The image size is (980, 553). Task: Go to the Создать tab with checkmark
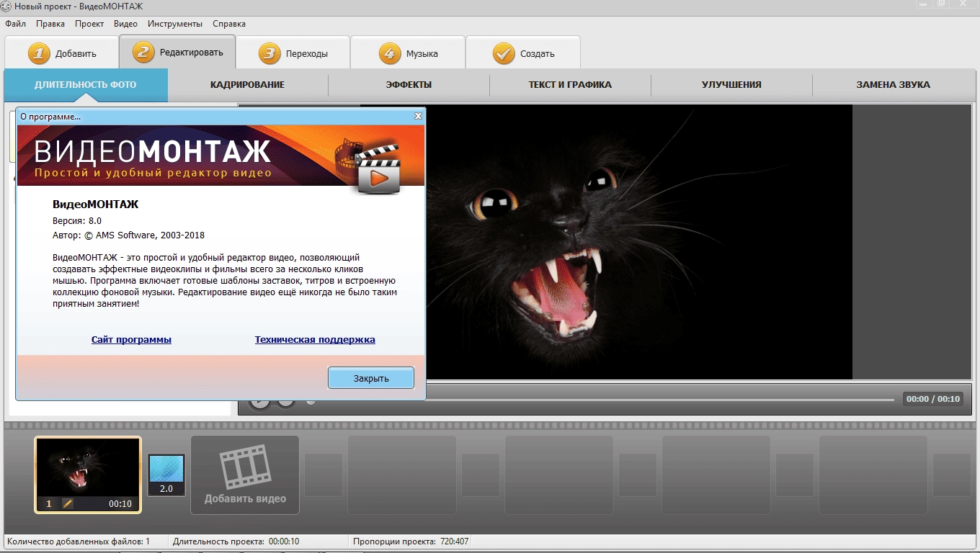[523, 53]
